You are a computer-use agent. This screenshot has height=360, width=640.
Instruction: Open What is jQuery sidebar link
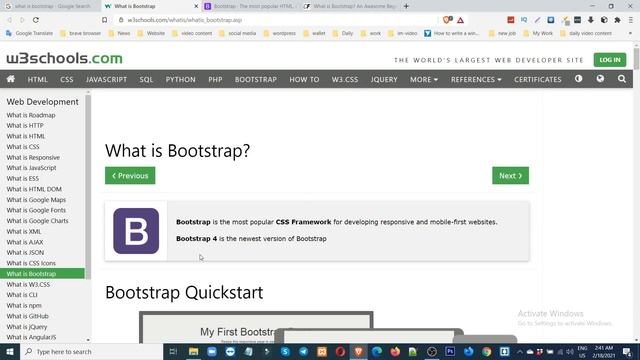[27, 327]
